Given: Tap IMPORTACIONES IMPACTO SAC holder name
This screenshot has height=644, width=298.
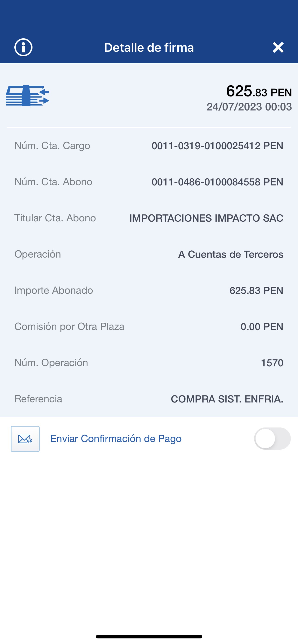Looking at the screenshot, I should 206,218.
